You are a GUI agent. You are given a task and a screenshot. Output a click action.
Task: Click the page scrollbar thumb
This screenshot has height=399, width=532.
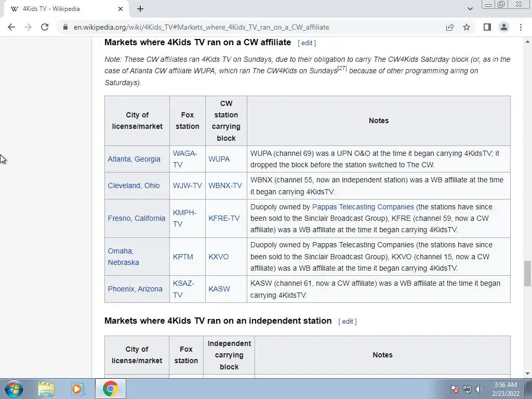pos(527,273)
